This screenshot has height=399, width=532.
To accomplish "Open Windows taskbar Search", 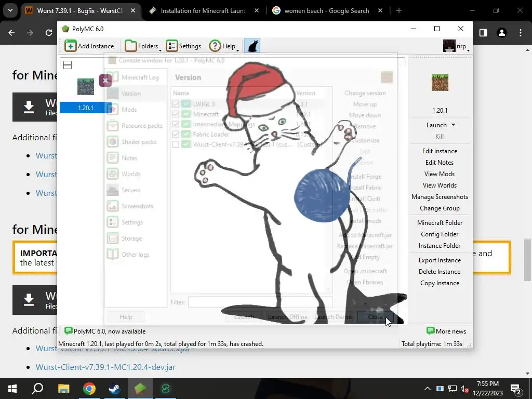I will coord(37,389).
